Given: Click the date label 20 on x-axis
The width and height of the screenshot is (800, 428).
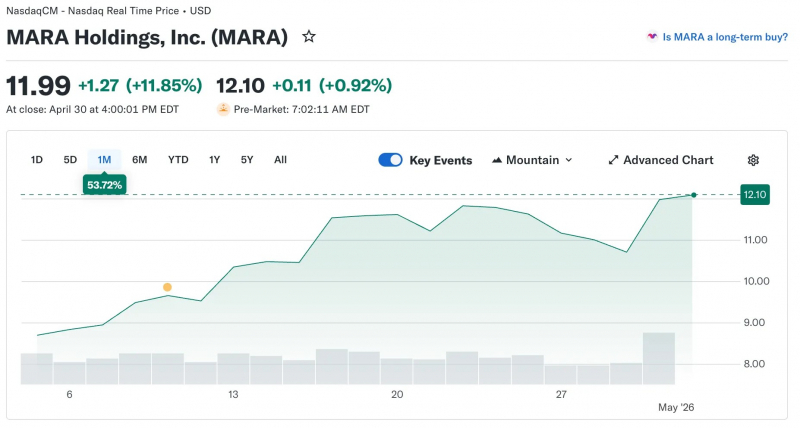Looking at the screenshot, I should [397, 394].
